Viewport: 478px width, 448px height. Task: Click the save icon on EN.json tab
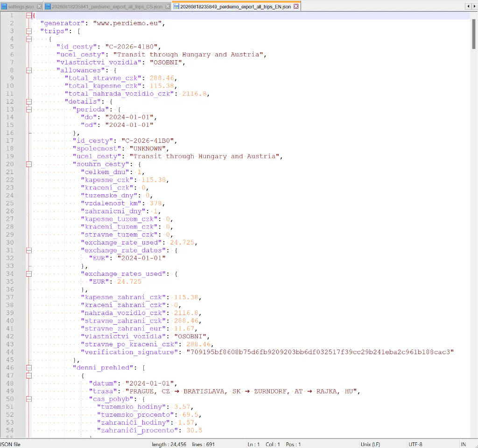176,7
